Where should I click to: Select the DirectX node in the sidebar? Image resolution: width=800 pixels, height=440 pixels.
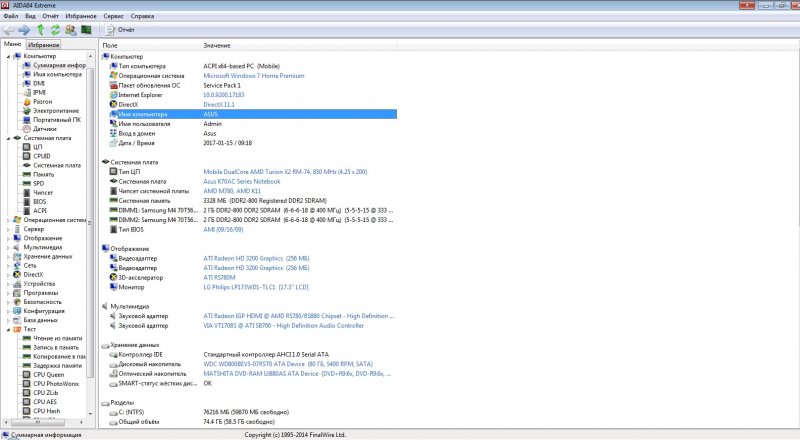(x=33, y=274)
